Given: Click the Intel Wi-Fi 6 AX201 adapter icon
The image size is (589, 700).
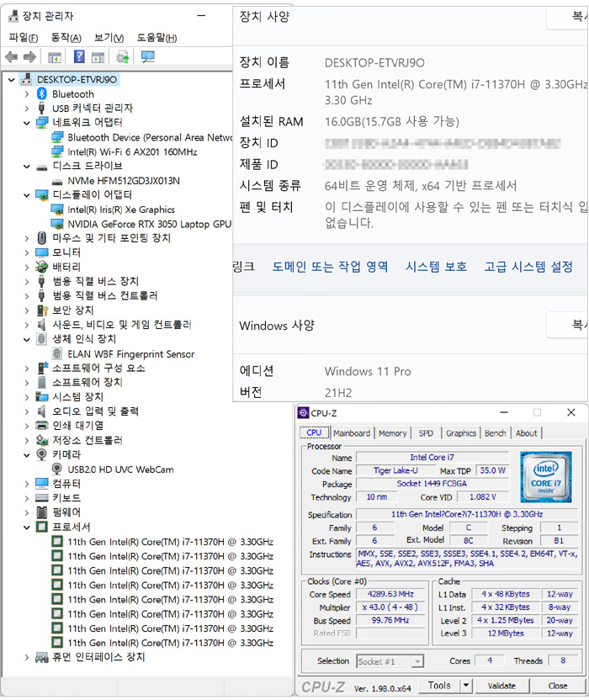Looking at the screenshot, I should click(57, 151).
